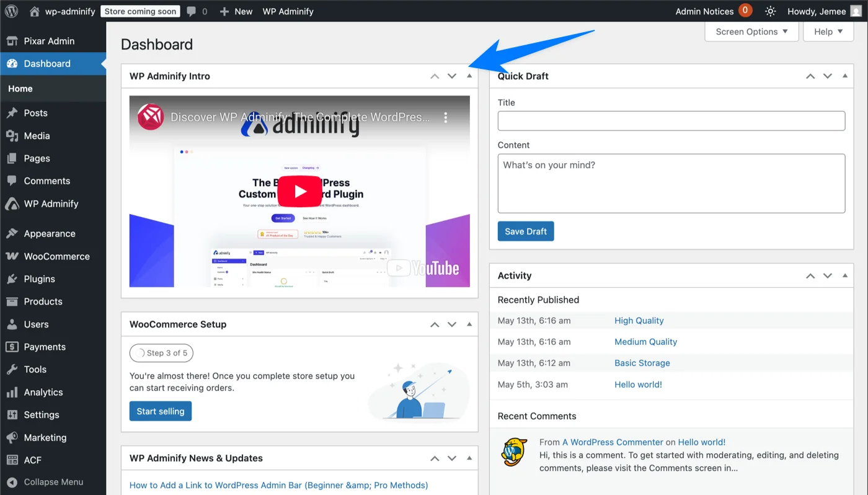The width and height of the screenshot is (868, 495).
Task: Click the plus New icon in admin bar
Action: point(224,11)
